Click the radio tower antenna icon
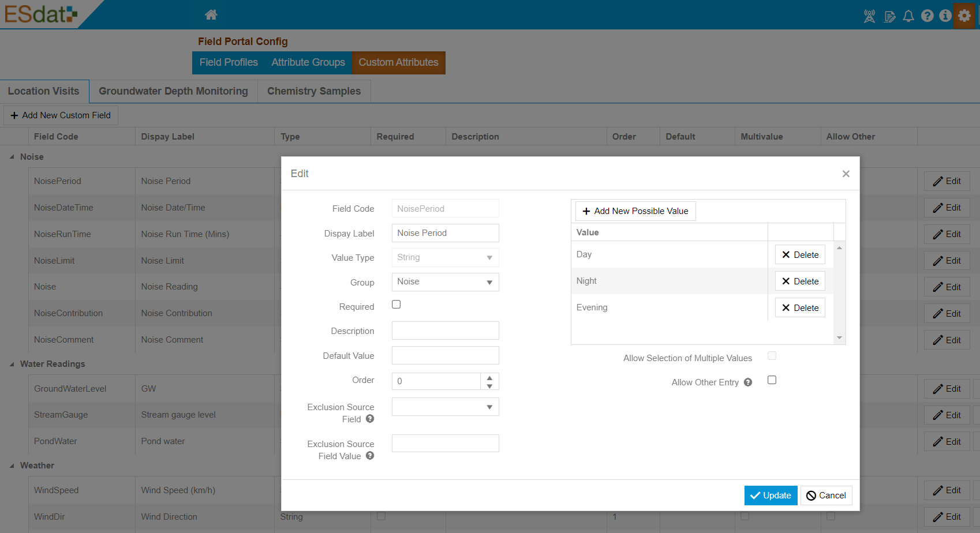980x533 pixels. click(869, 16)
